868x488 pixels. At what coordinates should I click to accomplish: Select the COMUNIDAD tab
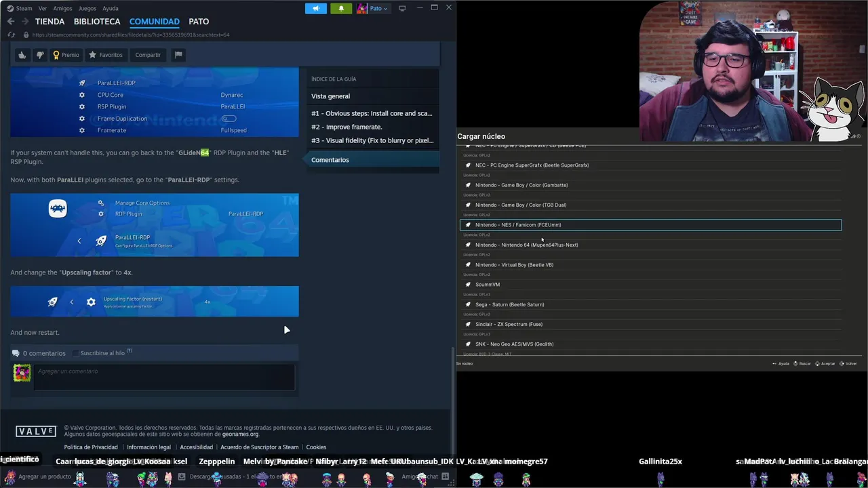click(155, 22)
